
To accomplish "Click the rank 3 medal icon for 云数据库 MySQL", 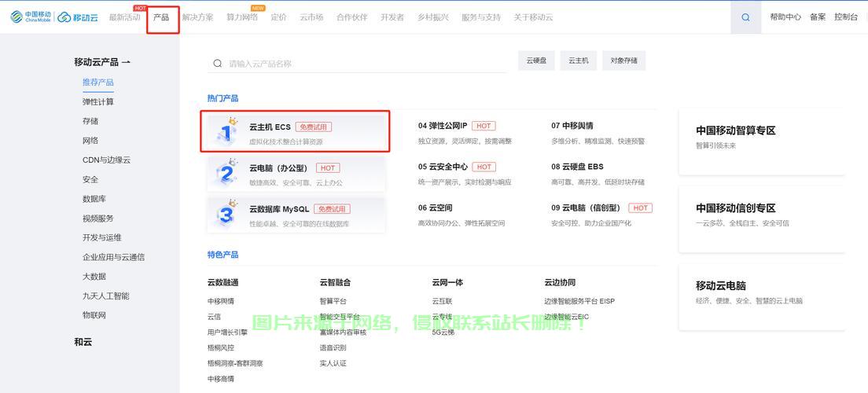I will 226,214.
